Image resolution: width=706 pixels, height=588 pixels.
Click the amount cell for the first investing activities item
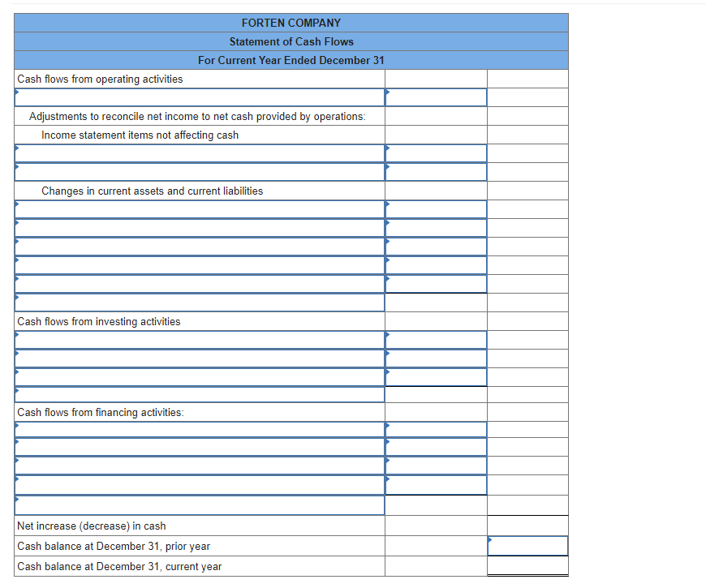(x=435, y=340)
